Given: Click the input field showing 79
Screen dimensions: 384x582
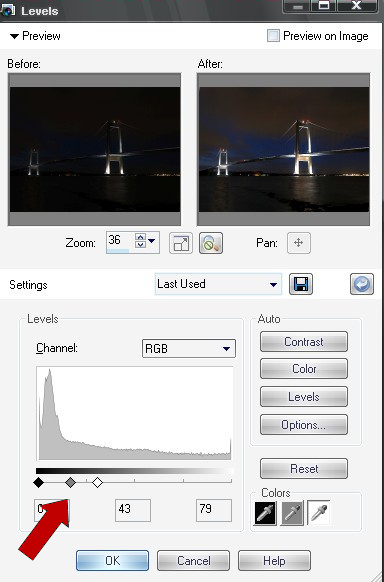Looking at the screenshot, I should click(214, 510).
